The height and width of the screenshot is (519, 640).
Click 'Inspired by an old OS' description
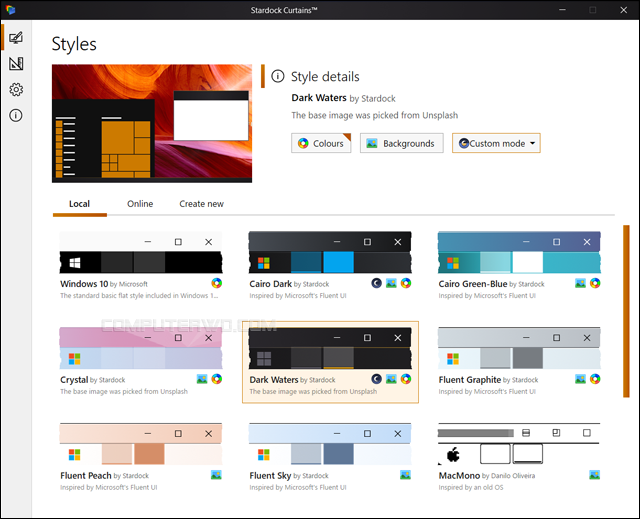[x=471, y=487]
